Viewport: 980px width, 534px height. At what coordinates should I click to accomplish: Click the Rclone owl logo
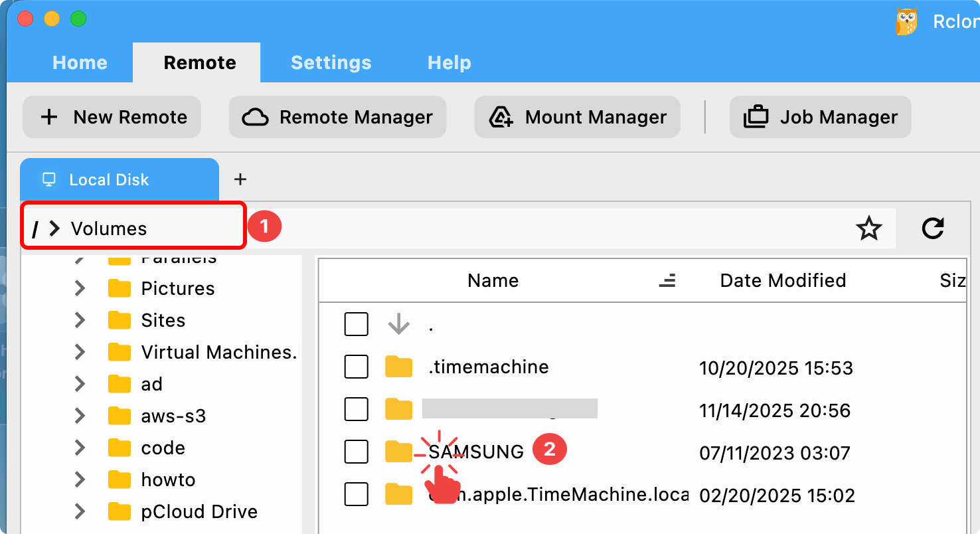[907, 21]
